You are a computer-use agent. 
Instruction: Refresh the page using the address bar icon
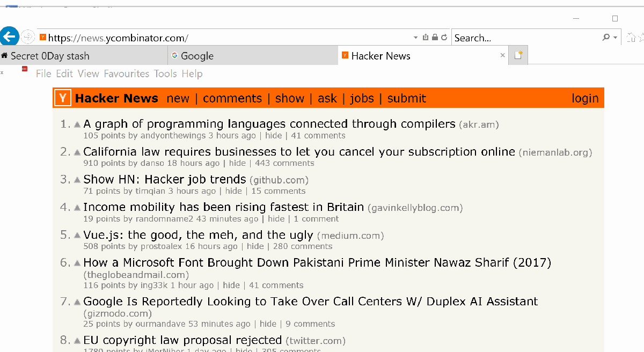(x=444, y=38)
